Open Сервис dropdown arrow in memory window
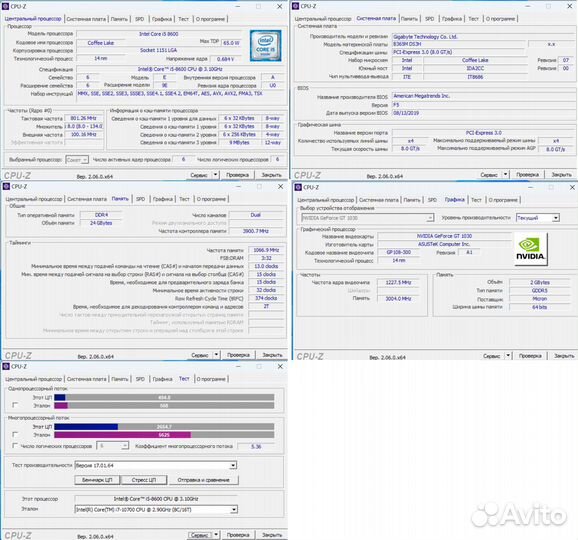 [x=216, y=355]
